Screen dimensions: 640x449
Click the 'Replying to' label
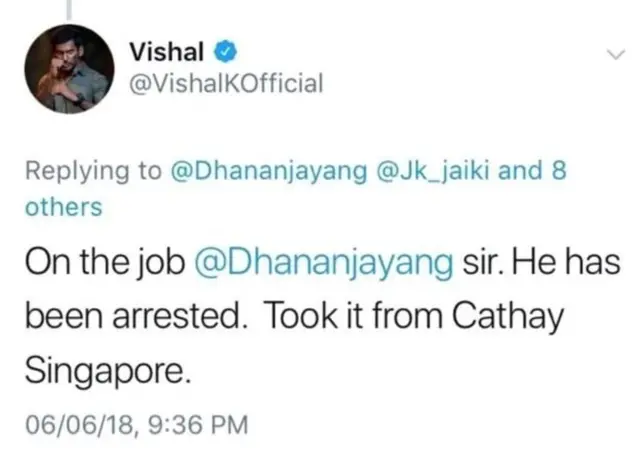point(94,170)
